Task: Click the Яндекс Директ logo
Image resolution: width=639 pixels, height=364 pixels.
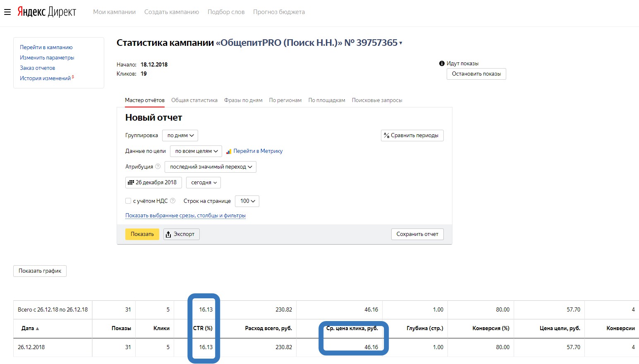Action: 47,12
